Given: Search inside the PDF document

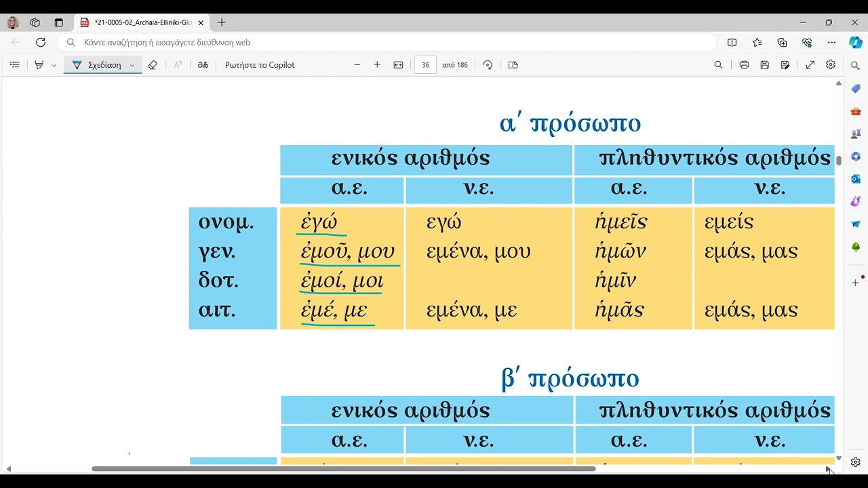Looking at the screenshot, I should click(x=718, y=65).
